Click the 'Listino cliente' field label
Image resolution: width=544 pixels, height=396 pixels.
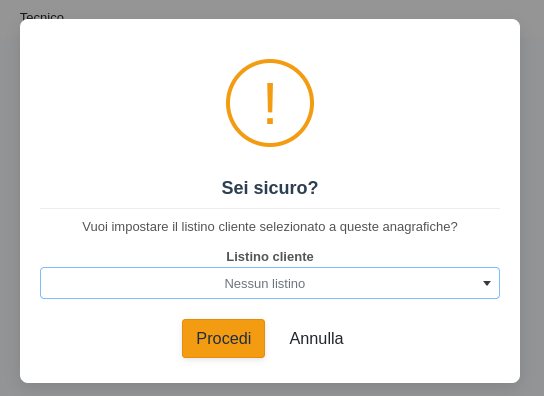click(270, 257)
